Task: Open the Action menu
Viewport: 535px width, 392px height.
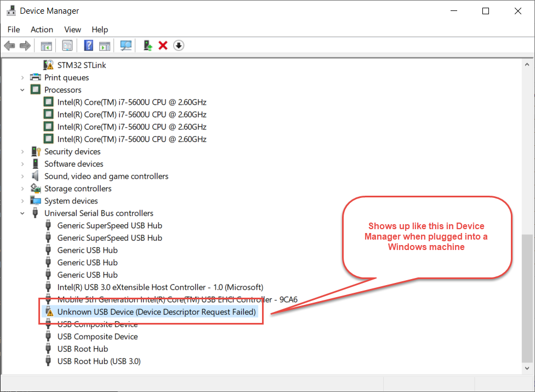Action: [42, 30]
